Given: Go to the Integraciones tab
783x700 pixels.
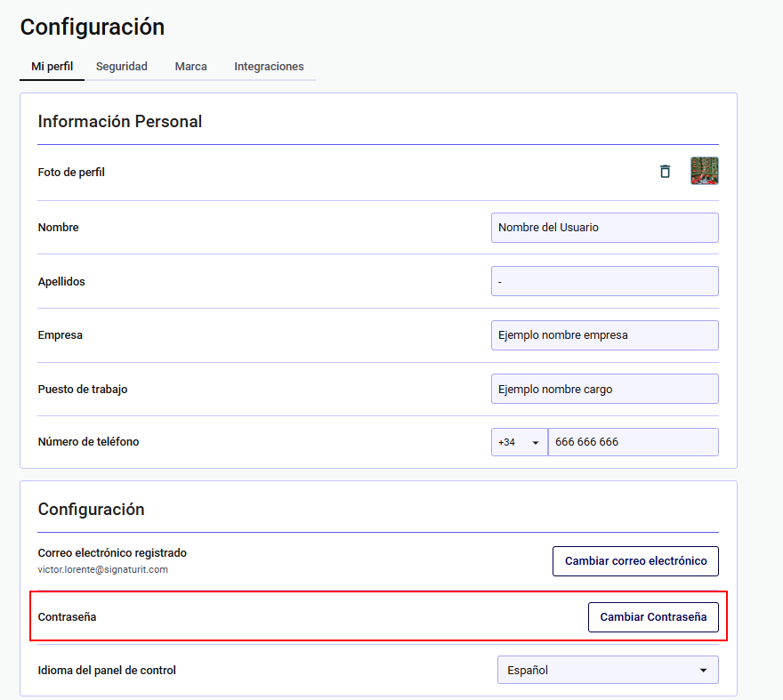Looking at the screenshot, I should point(269,67).
